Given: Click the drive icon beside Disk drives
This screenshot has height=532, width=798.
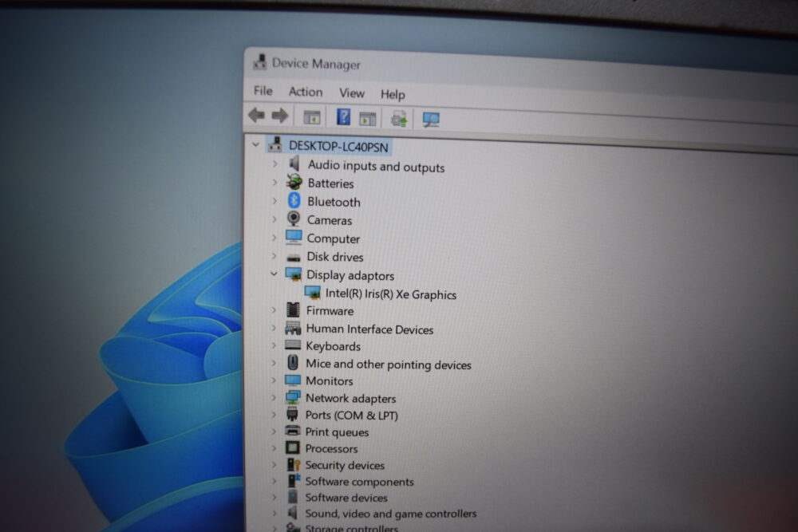Looking at the screenshot, I should (x=294, y=258).
